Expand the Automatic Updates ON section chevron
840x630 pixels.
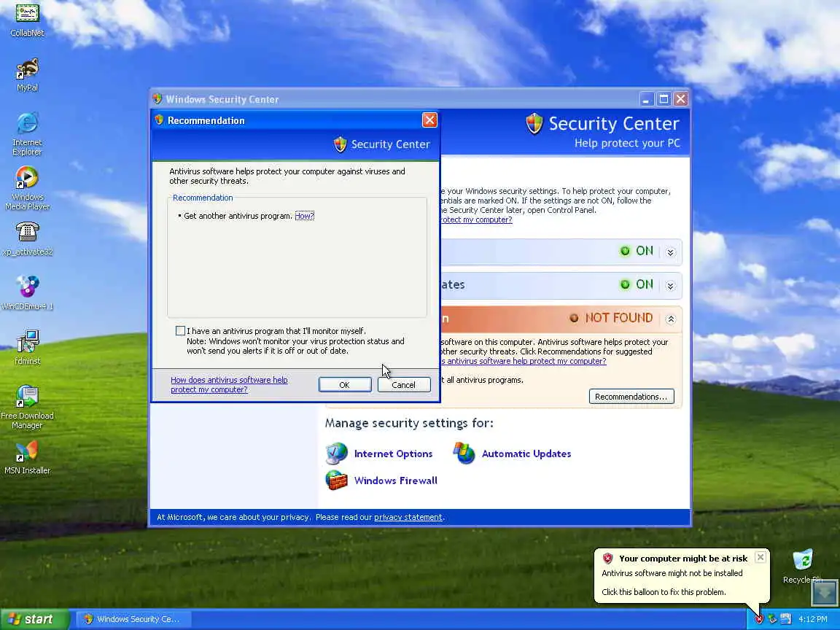point(670,286)
